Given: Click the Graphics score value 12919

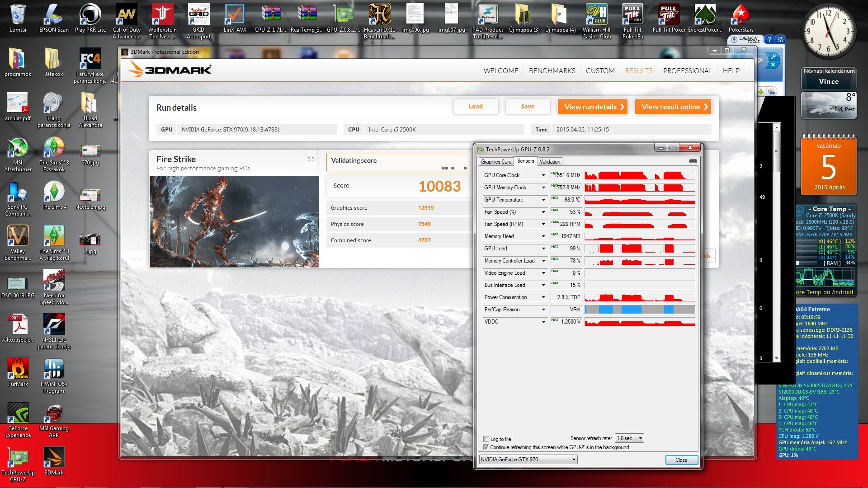Looking at the screenshot, I should tap(426, 208).
